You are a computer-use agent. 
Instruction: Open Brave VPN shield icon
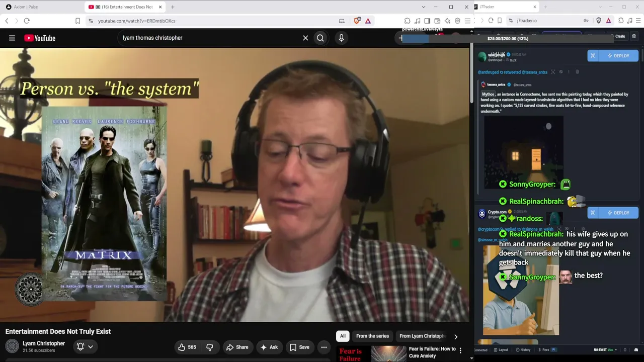(x=457, y=21)
